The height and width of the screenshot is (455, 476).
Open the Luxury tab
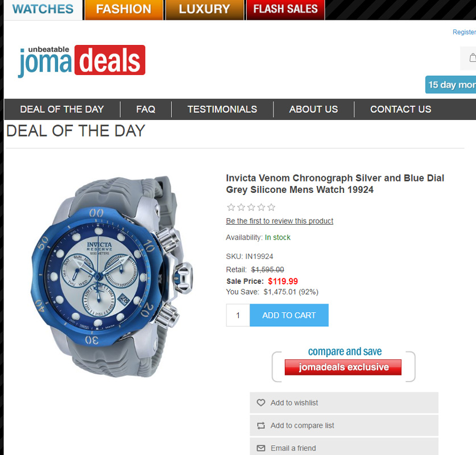pyautogui.click(x=204, y=10)
